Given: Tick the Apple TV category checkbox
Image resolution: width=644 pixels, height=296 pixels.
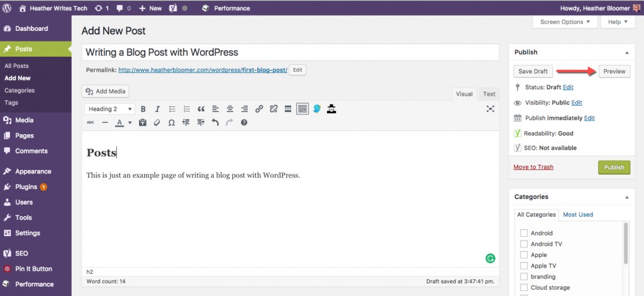Looking at the screenshot, I should click(x=524, y=266).
